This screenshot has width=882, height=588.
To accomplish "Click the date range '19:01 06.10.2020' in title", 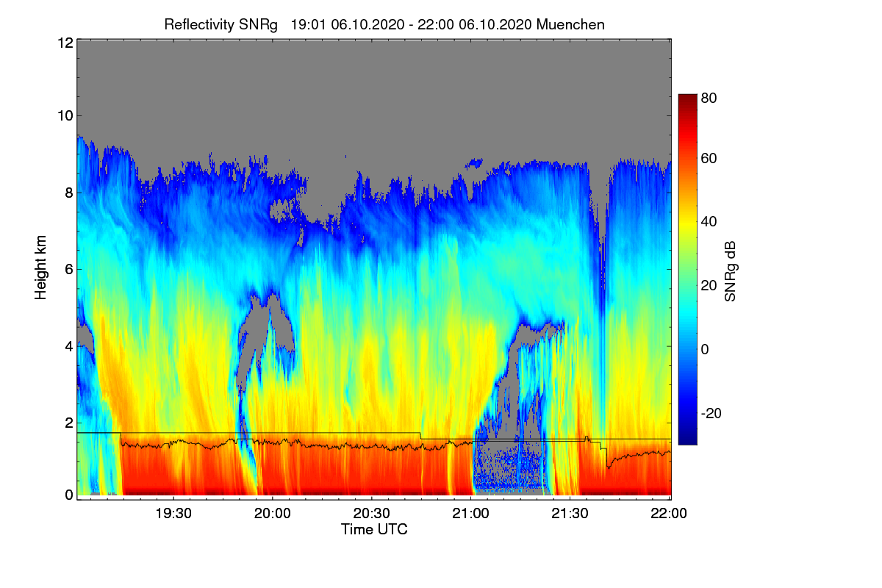I will coord(346,24).
